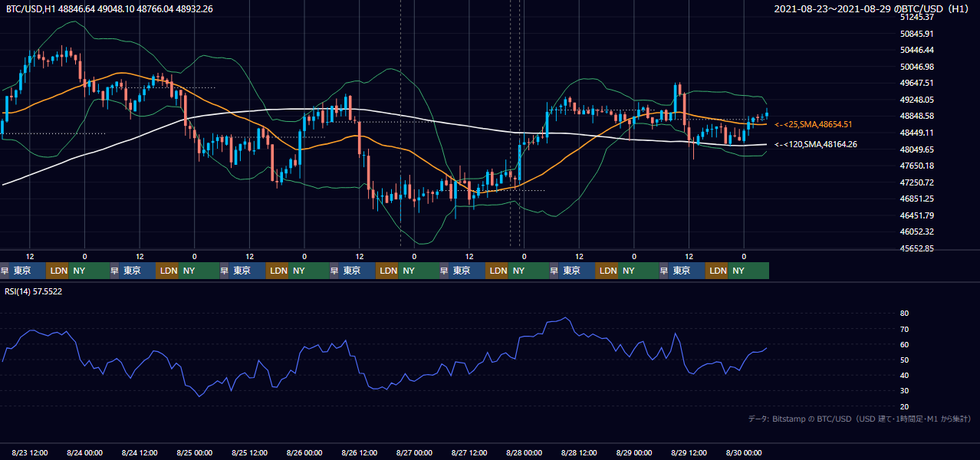Click the 8/26 00:00 date label
This screenshot has width=980, height=460.
click(x=304, y=453)
